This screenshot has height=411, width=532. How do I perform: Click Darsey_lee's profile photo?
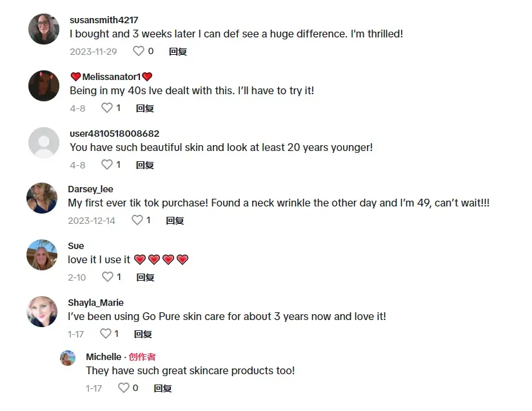(42, 198)
